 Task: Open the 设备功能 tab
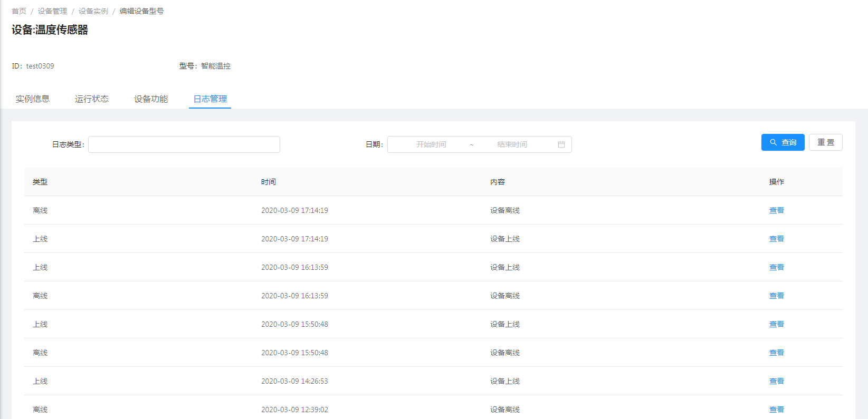pos(151,99)
